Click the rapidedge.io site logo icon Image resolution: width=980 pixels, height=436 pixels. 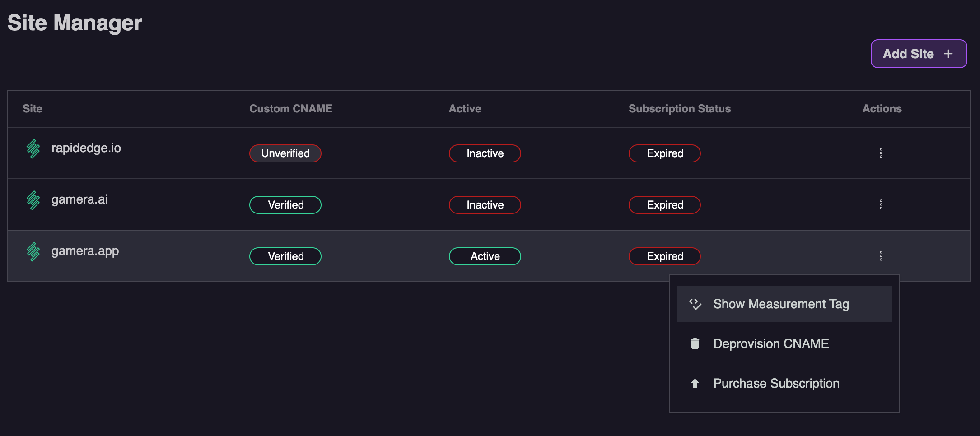pyautogui.click(x=33, y=148)
